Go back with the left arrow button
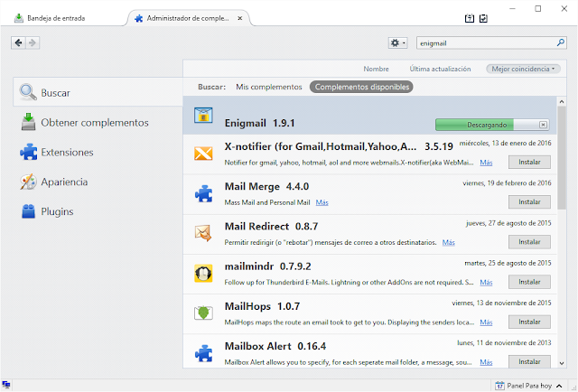 pyautogui.click(x=18, y=42)
